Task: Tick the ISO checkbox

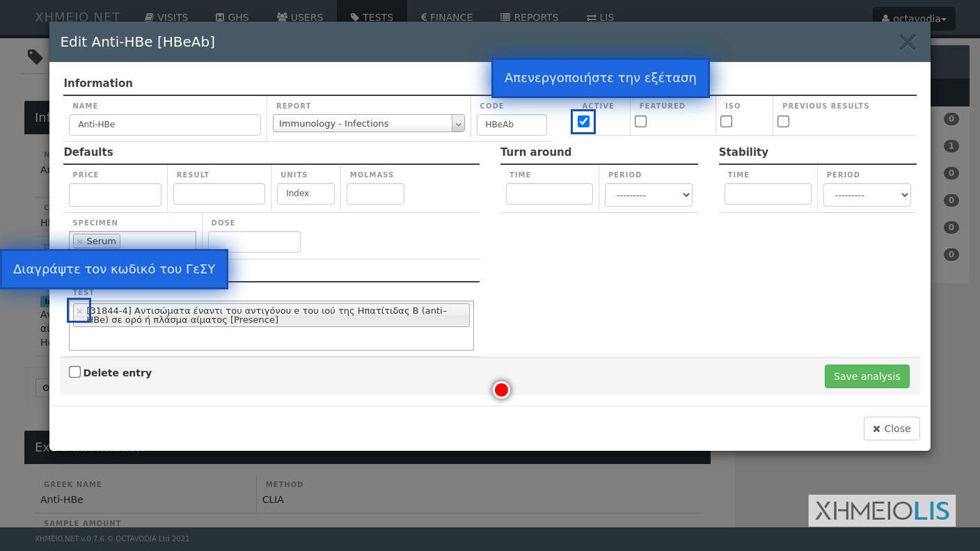Action: pyautogui.click(x=727, y=122)
